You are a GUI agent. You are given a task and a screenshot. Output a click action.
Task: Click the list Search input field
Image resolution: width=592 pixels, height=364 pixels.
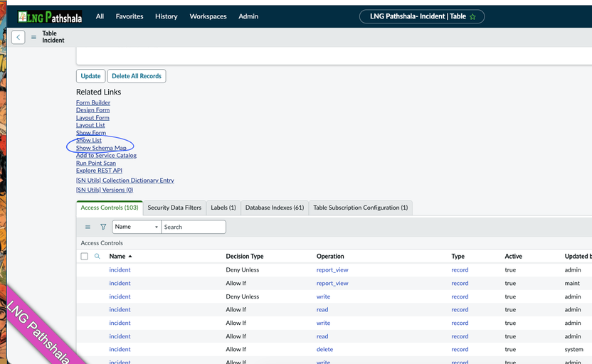(194, 227)
